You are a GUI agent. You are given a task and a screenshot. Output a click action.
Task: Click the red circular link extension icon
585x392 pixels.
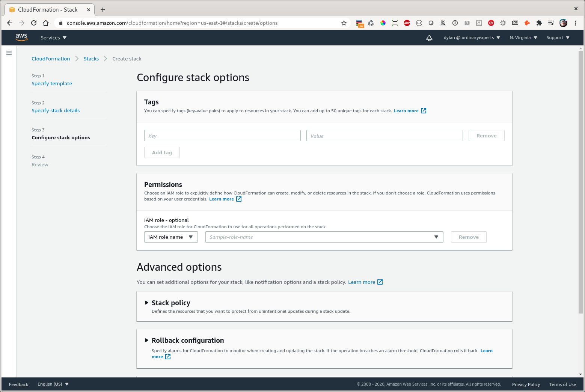click(x=491, y=23)
